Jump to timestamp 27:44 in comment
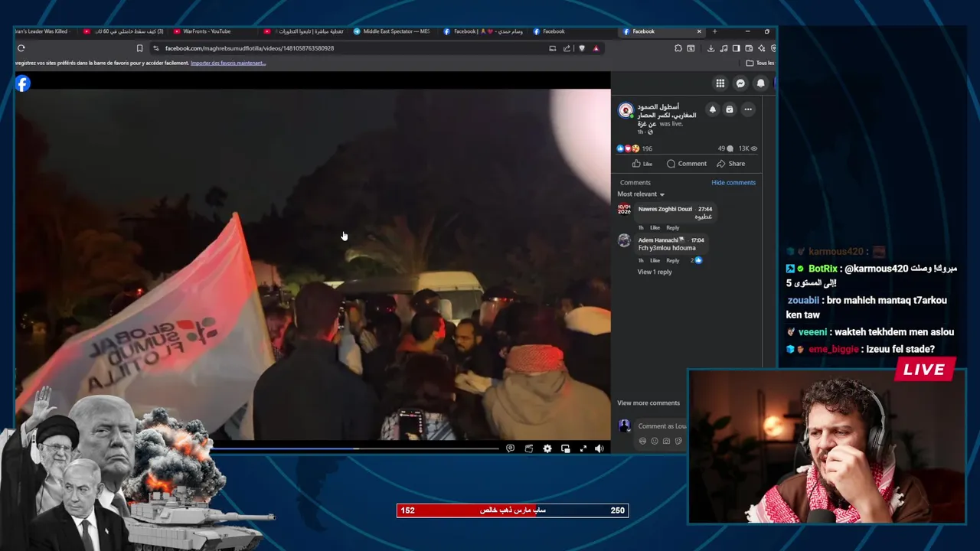 (705, 209)
